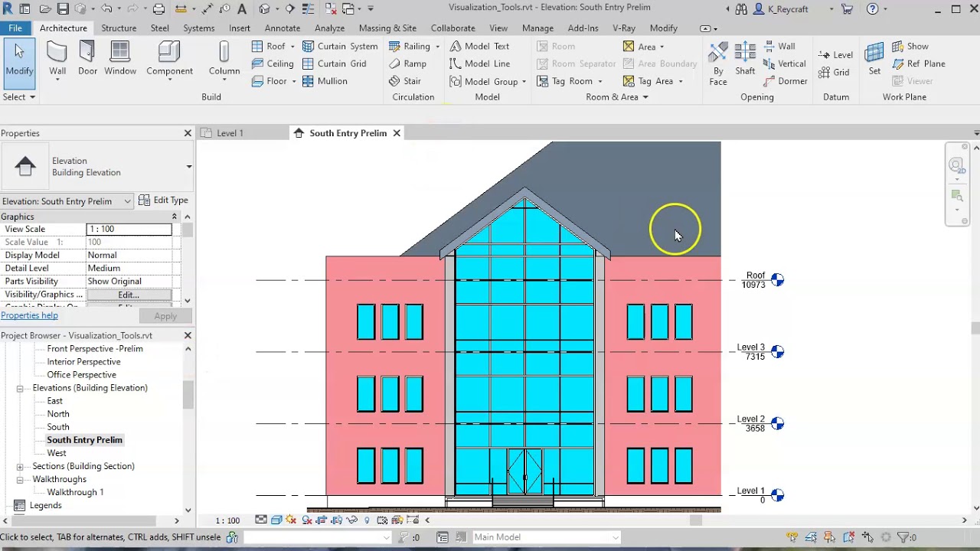
Task: Click the Ref Plane tool
Action: (x=918, y=64)
